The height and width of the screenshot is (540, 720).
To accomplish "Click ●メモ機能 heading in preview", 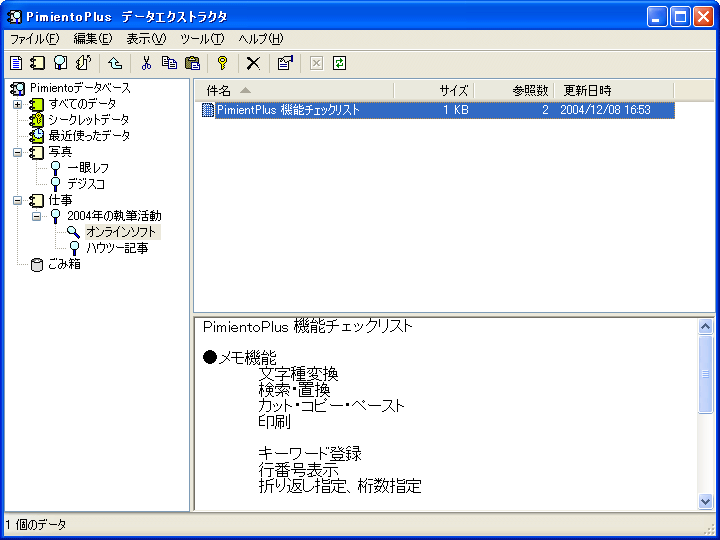I will [240, 358].
